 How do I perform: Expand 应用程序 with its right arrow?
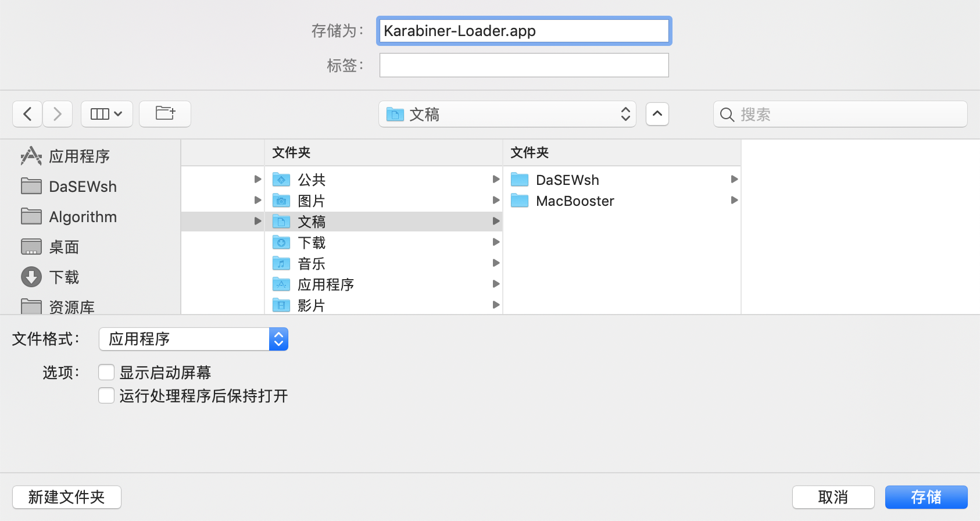pos(496,284)
